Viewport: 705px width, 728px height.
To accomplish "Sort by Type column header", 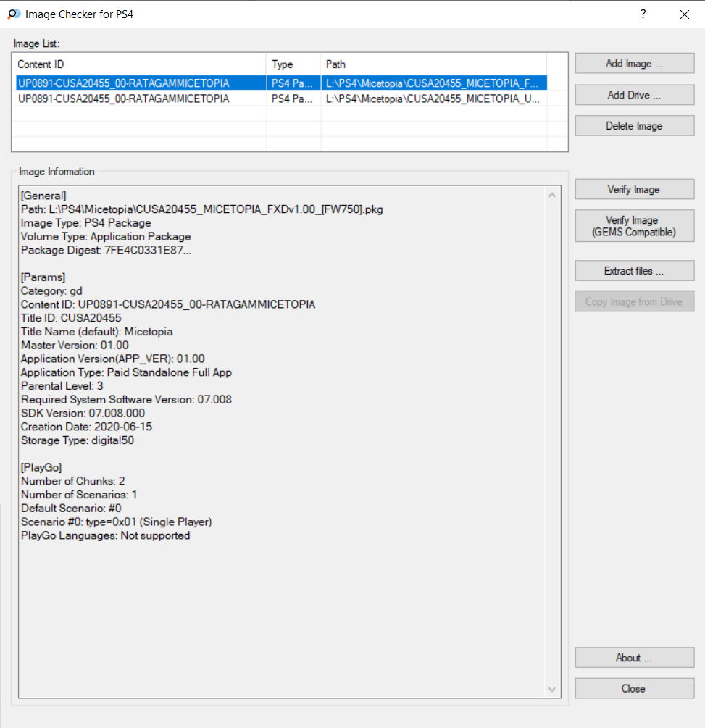I will [293, 64].
